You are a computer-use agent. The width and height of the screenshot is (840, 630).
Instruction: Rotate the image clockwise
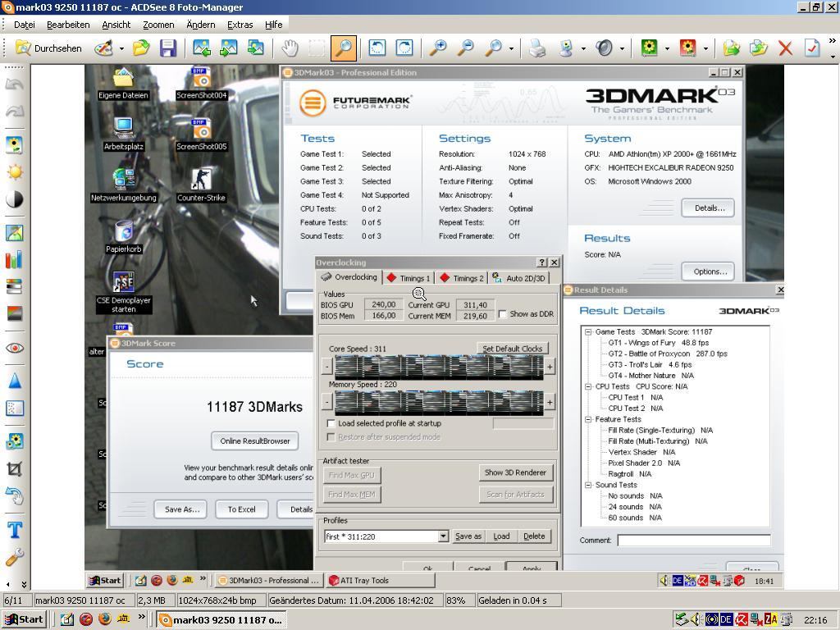point(404,48)
